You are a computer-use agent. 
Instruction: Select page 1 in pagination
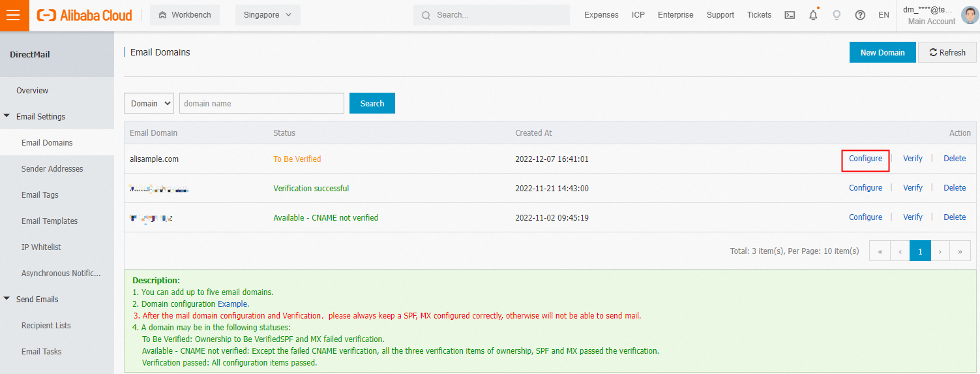click(921, 251)
